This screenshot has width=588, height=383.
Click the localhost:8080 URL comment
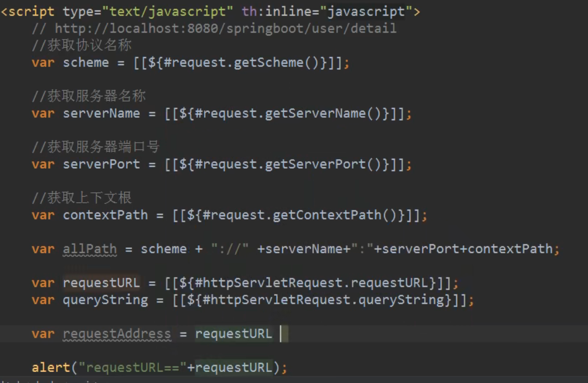click(x=214, y=29)
